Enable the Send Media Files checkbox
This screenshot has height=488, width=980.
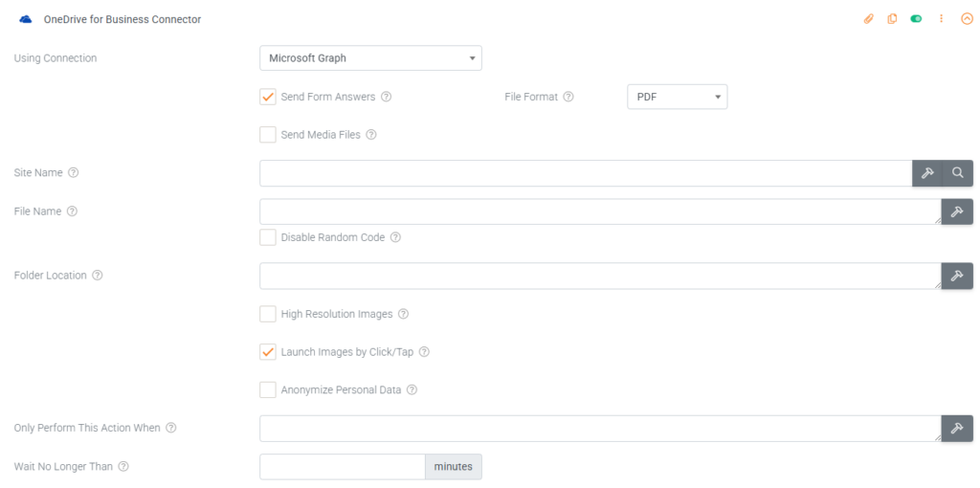tap(268, 134)
